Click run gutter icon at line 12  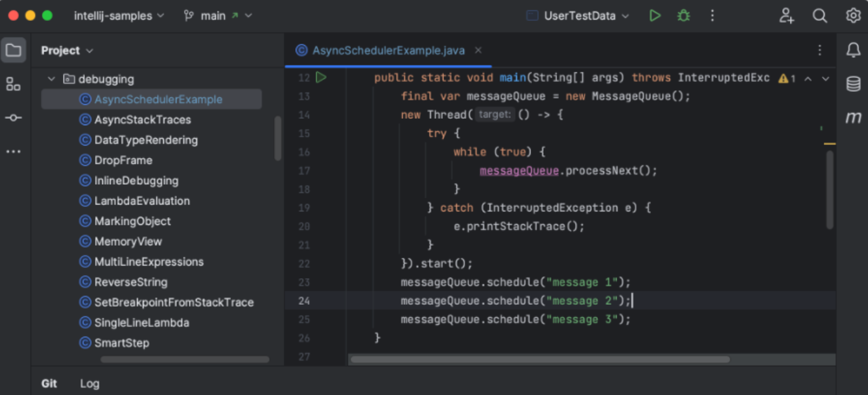pos(321,77)
